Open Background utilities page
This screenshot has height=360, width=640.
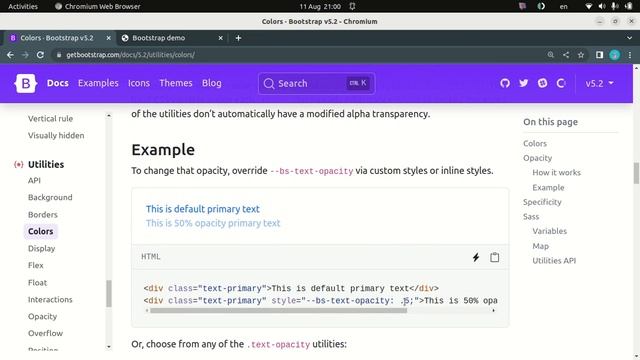[x=50, y=197]
